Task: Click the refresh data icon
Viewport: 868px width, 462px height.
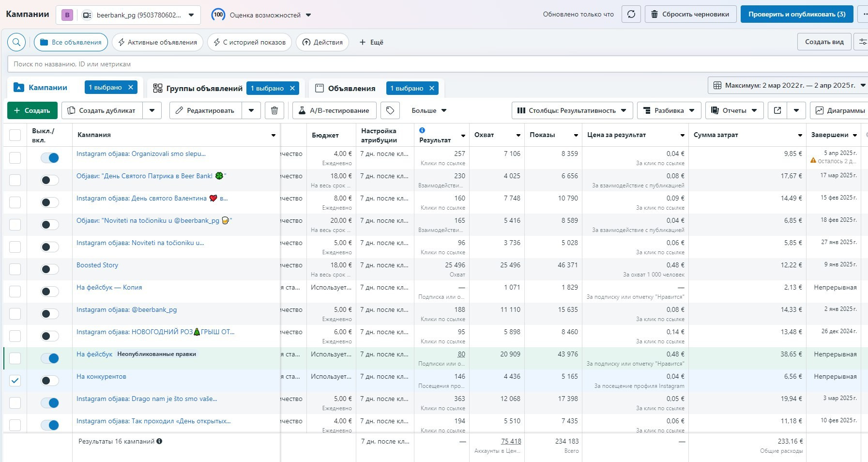Action: [x=631, y=14]
